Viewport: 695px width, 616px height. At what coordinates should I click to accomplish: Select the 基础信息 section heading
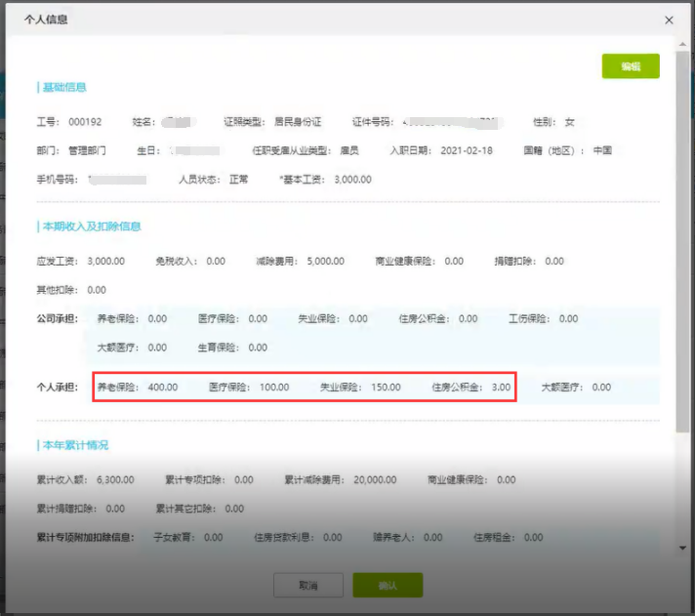tap(63, 88)
